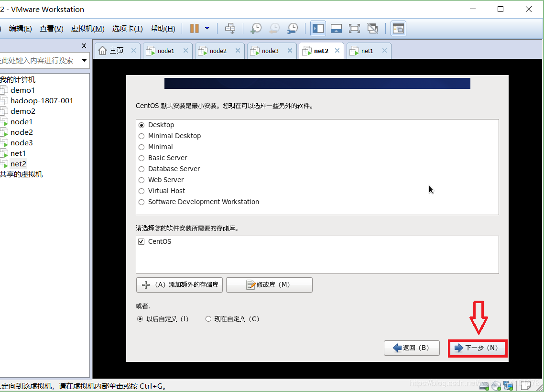Image resolution: width=544 pixels, height=392 pixels.
Task: Minimize the VMware Workstation window
Action: click(x=472, y=9)
